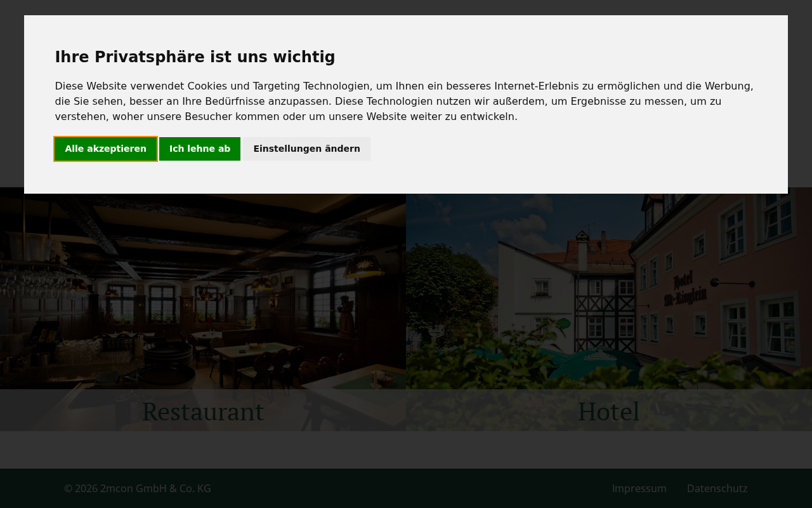The width and height of the screenshot is (812, 508).
Task: Open the Hotel section label
Action: tap(609, 411)
